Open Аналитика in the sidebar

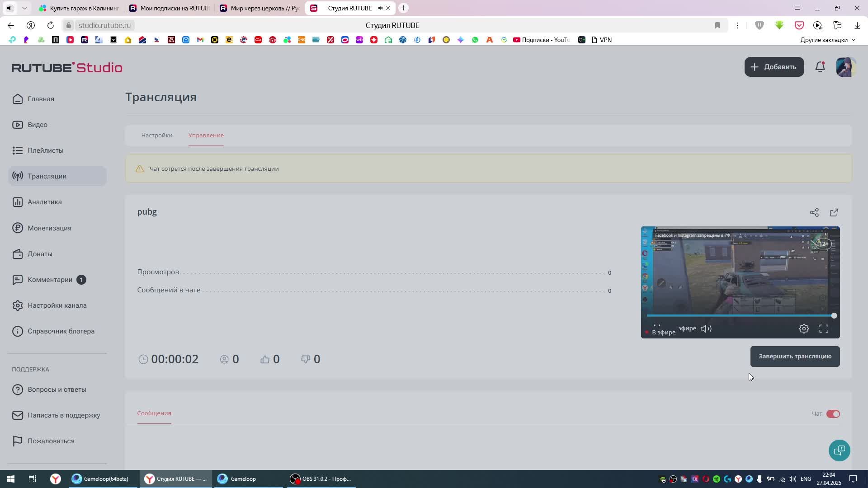[x=44, y=202]
